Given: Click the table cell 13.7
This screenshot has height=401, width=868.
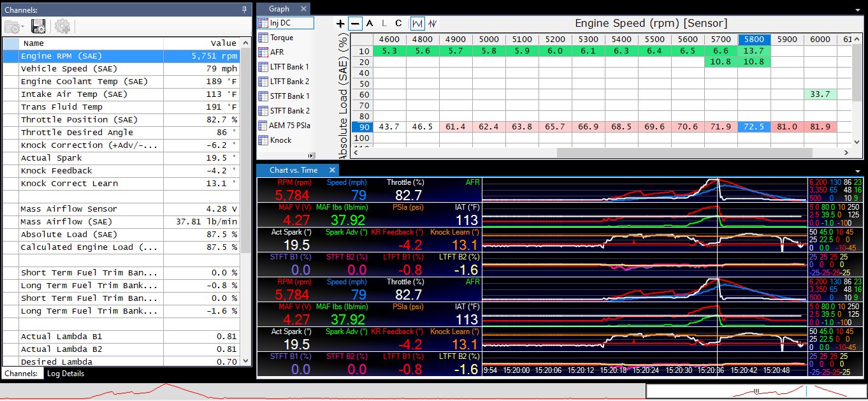Looking at the screenshot, I should [x=755, y=51].
